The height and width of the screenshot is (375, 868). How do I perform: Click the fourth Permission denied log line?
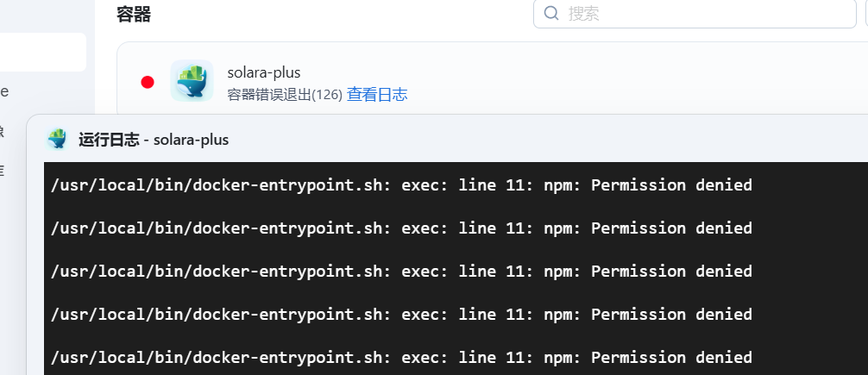[x=401, y=314]
